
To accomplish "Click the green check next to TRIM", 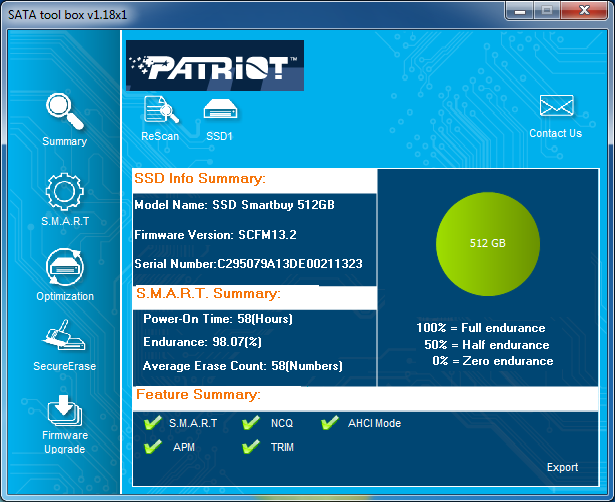I will pyautogui.click(x=251, y=447).
